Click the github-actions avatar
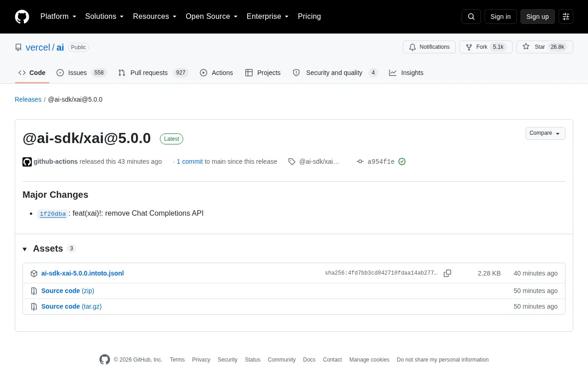 click(27, 161)
